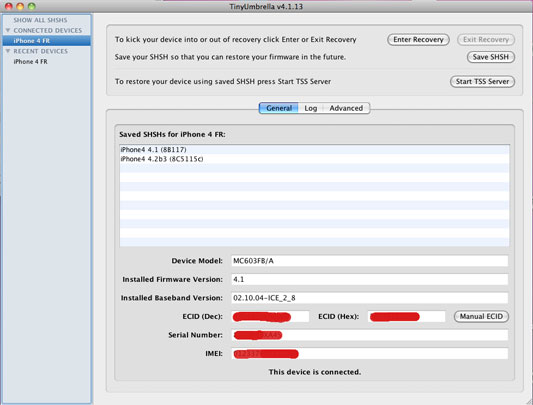Click the disabled Exit Recovery button

(486, 40)
